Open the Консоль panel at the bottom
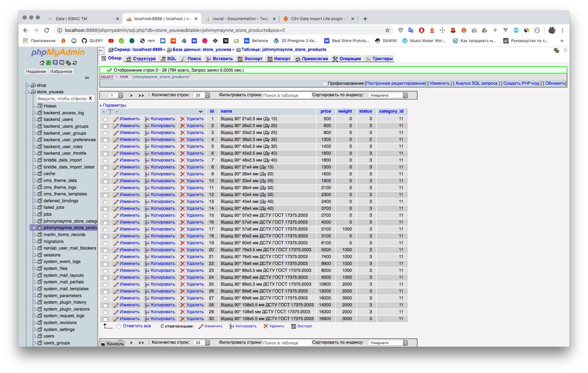Image resolution: width=588 pixels, height=373 pixels. tap(113, 344)
